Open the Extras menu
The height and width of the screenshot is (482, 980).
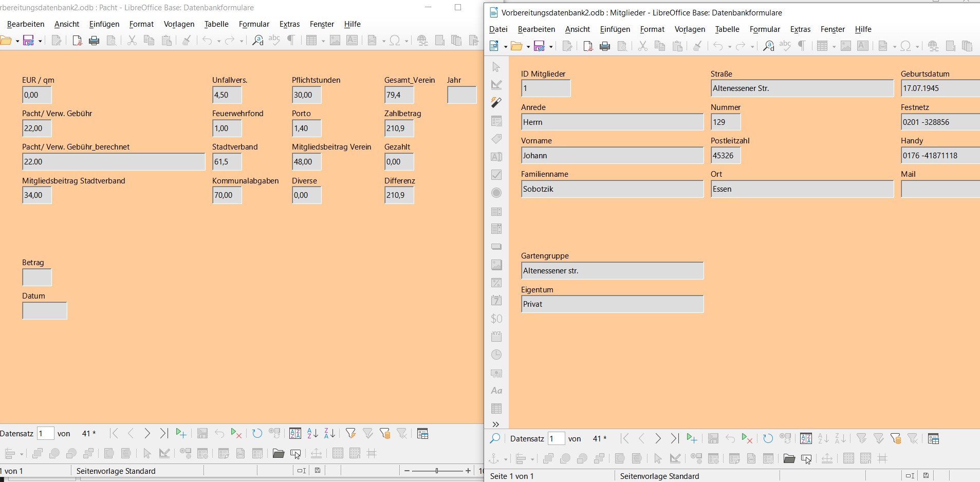click(800, 29)
